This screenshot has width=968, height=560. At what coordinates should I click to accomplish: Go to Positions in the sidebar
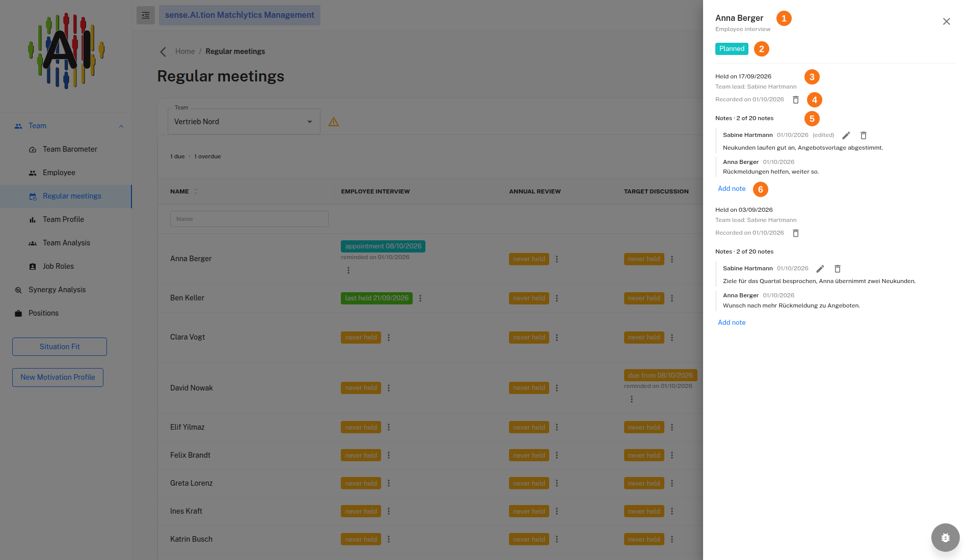(43, 313)
